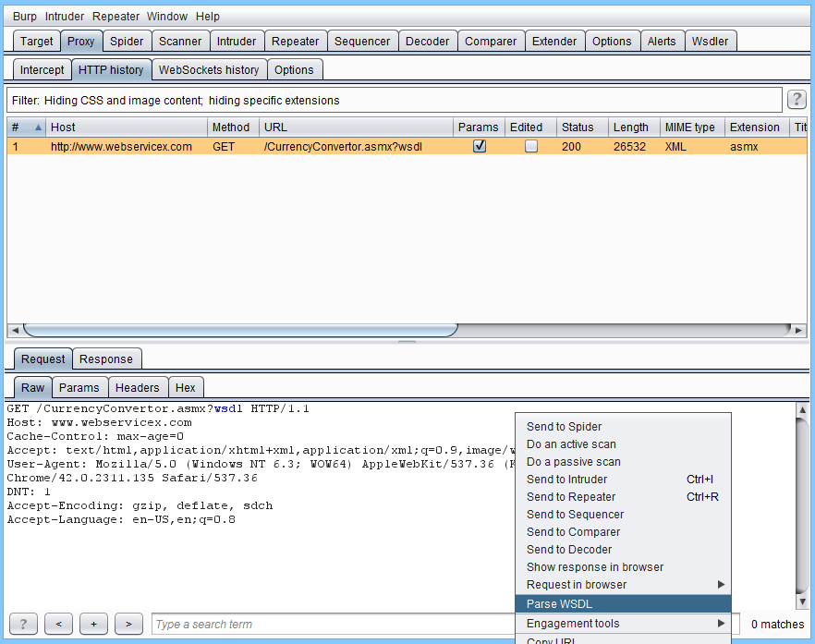Go to next search match button
Screen dimensions: 815x644
[128, 624]
